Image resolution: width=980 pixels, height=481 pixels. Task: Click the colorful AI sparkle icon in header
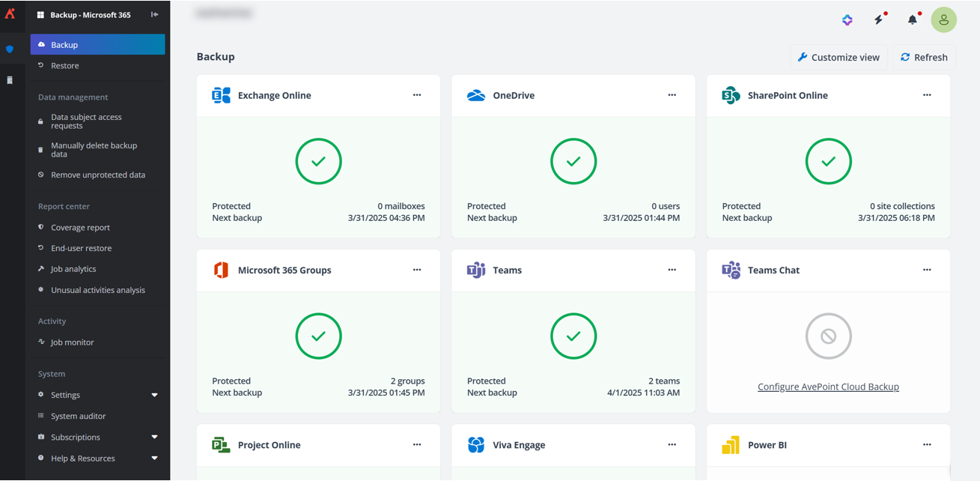pyautogui.click(x=847, y=20)
